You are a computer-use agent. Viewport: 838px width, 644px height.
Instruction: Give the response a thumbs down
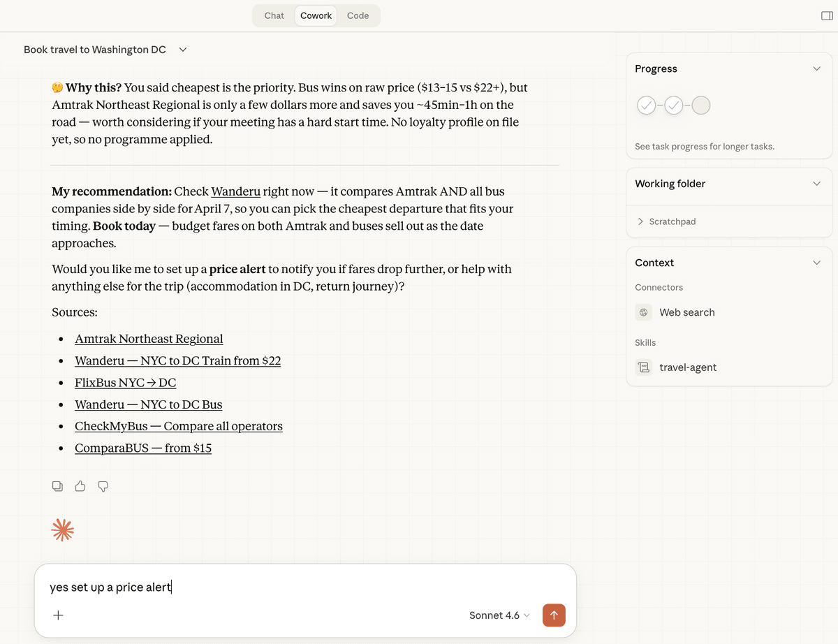pyautogui.click(x=103, y=486)
